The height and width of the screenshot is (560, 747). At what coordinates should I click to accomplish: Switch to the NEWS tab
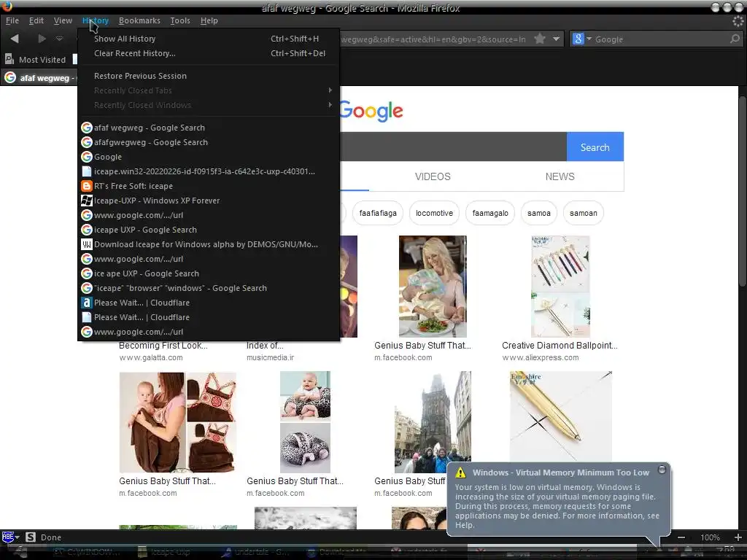[x=560, y=176]
